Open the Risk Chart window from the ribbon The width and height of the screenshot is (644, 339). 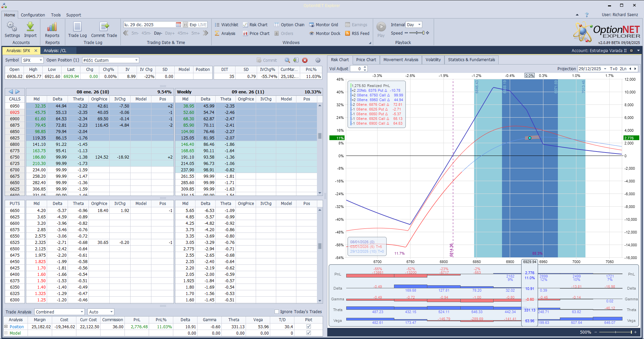coord(255,25)
